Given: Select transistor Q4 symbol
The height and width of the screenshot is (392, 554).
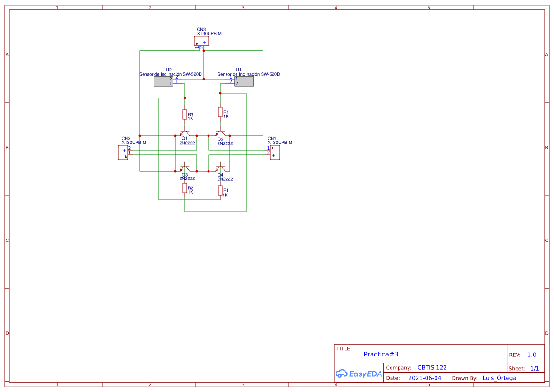Looking at the screenshot, I should pos(220,168).
